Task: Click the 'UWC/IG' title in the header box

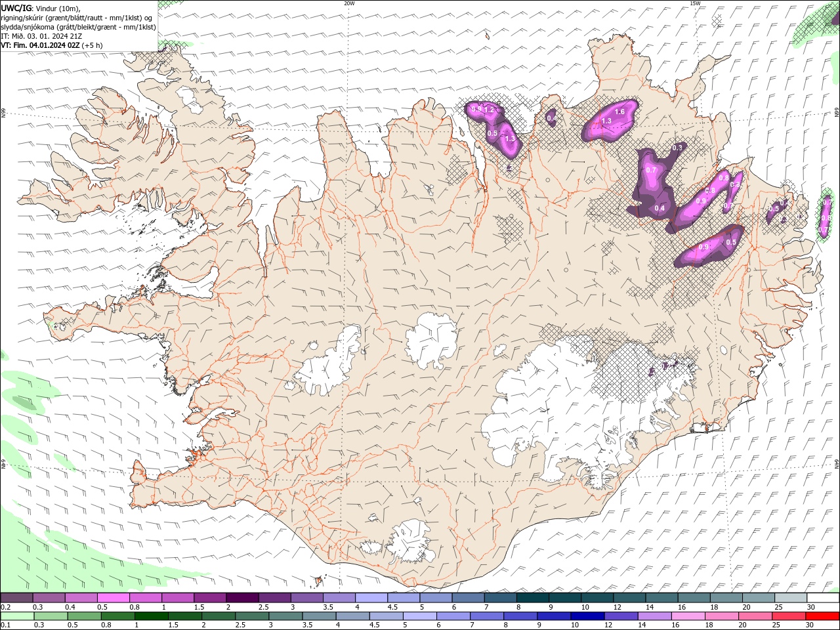Action: click(x=16, y=8)
